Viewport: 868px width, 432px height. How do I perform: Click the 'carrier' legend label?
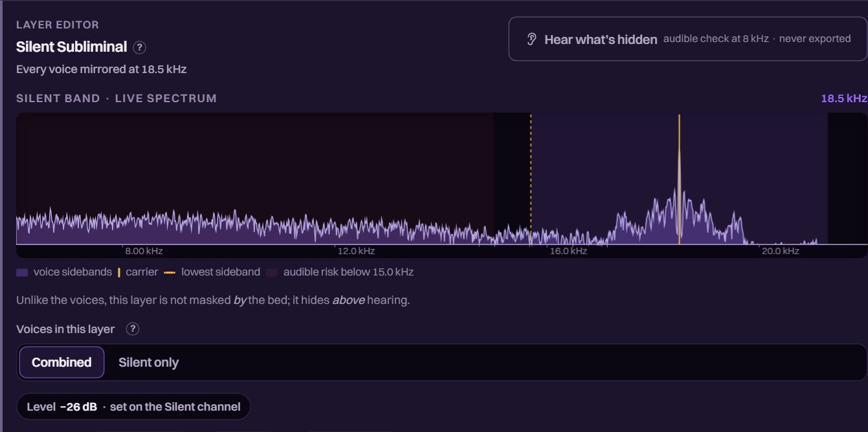[142, 272]
